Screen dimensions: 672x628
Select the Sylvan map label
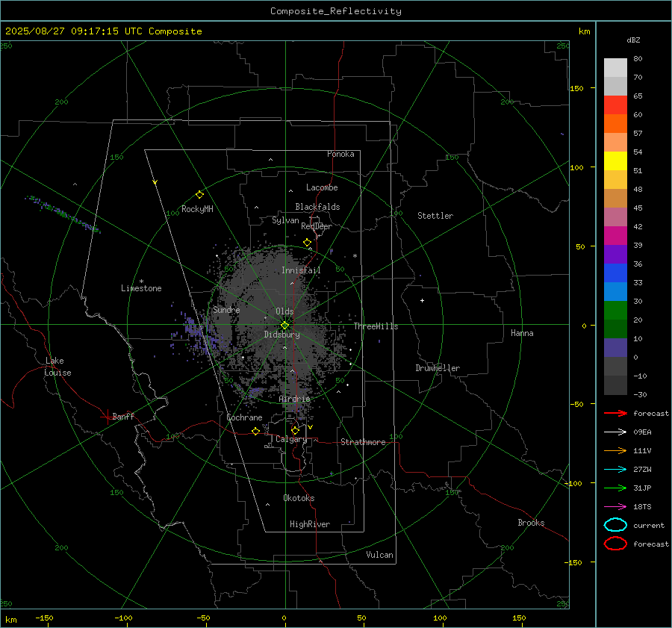285,220
